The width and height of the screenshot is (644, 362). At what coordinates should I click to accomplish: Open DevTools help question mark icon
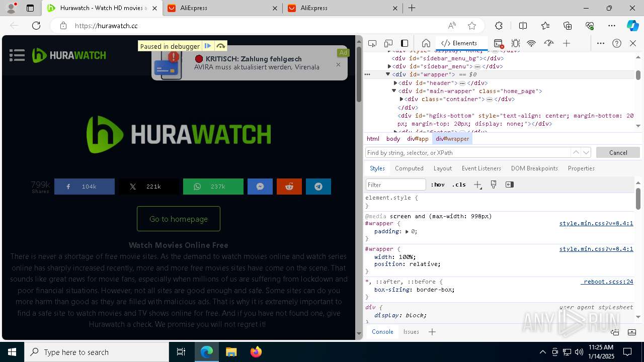click(617, 43)
